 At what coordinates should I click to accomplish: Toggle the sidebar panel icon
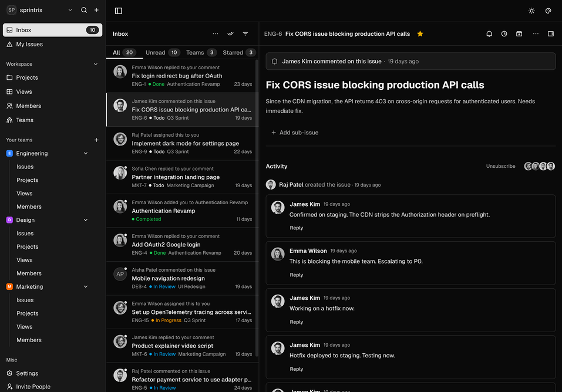tap(118, 11)
